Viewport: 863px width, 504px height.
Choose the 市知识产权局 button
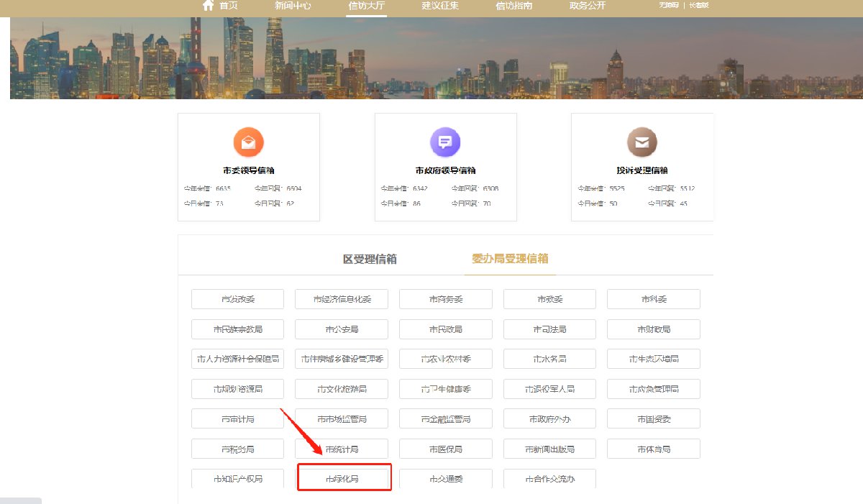(237, 479)
